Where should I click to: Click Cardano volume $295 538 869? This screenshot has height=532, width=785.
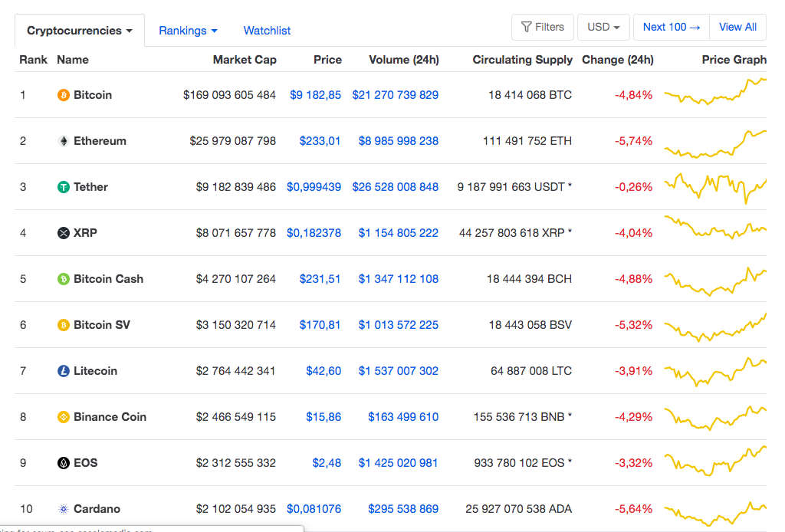coord(403,509)
